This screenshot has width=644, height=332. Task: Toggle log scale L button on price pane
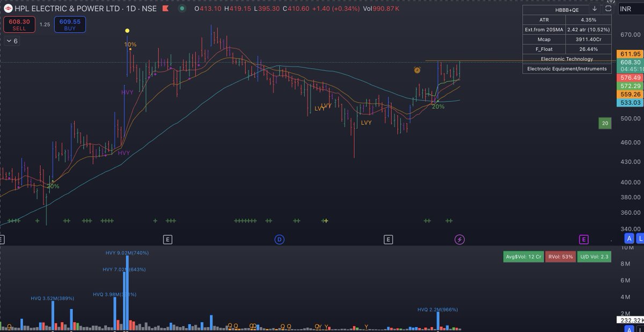pos(639,239)
